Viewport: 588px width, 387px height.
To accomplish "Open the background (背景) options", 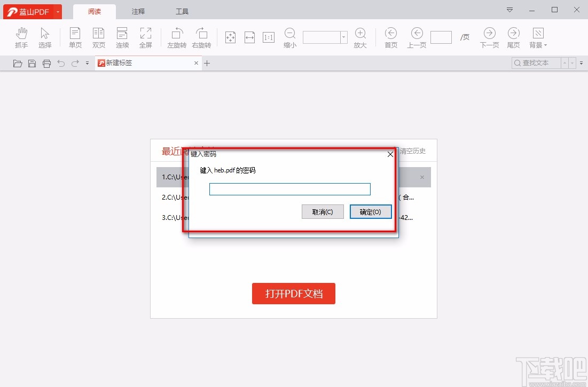I will [x=538, y=37].
